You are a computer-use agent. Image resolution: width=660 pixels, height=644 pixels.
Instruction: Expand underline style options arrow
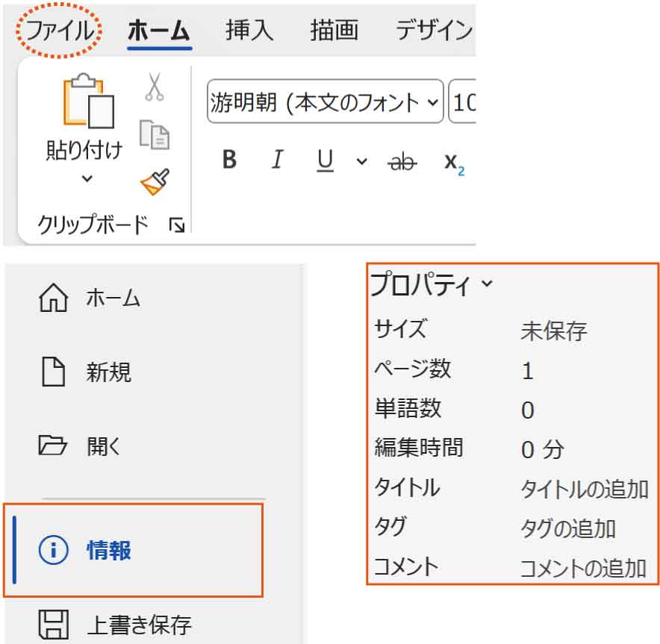[x=362, y=160]
